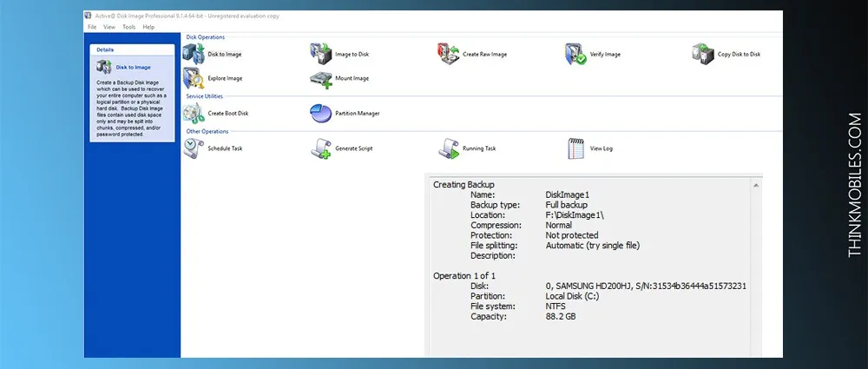Click the Operation 1 of 1 text
868x369 pixels.
pyautogui.click(x=464, y=276)
